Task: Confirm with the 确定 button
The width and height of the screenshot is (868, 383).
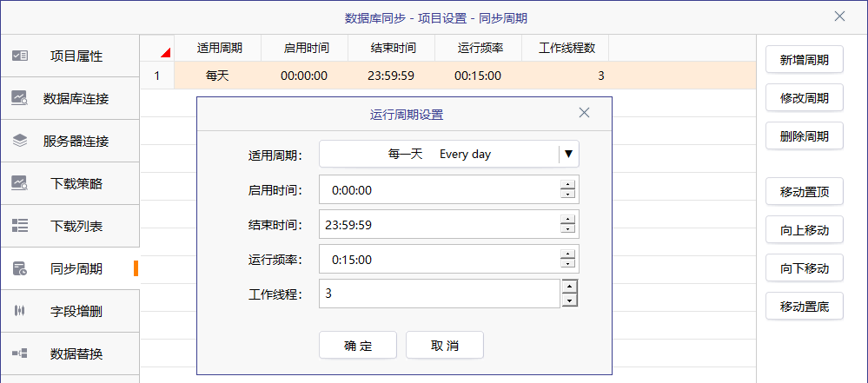Action: pos(358,346)
